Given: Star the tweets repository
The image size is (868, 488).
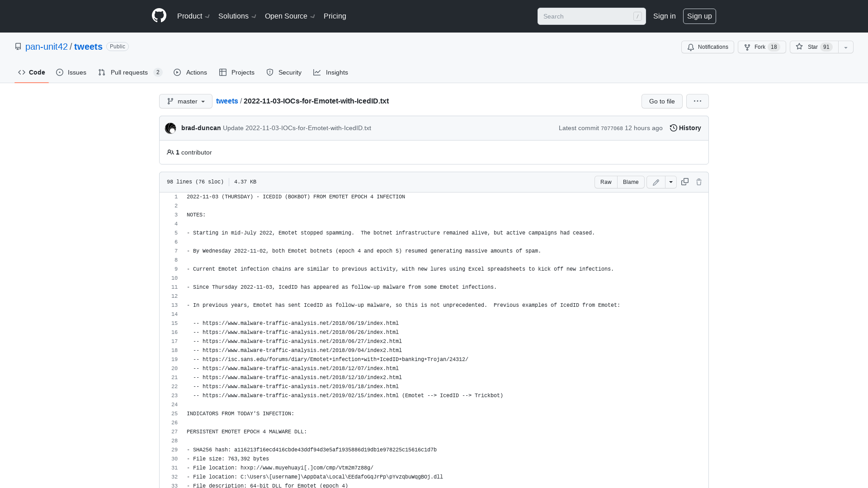Looking at the screenshot, I should (x=811, y=47).
